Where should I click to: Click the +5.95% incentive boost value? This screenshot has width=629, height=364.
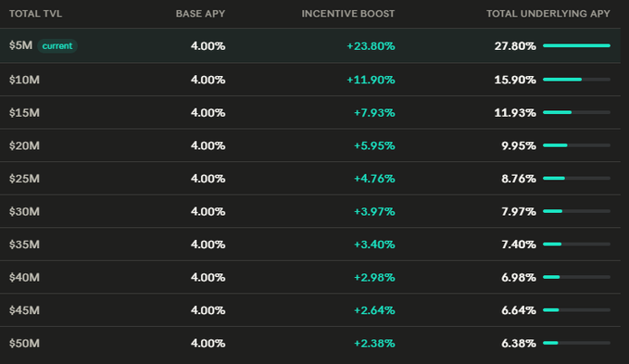click(374, 145)
